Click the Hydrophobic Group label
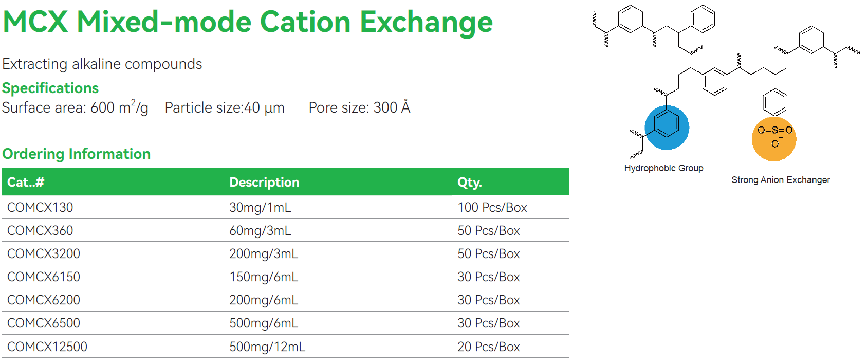This screenshot has width=868, height=364. (663, 168)
